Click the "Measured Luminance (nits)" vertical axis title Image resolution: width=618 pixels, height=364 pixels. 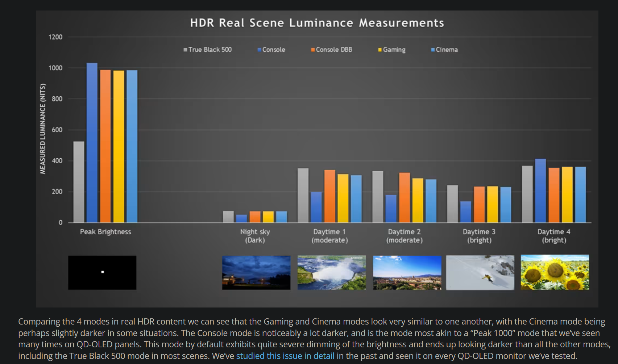[43, 129]
